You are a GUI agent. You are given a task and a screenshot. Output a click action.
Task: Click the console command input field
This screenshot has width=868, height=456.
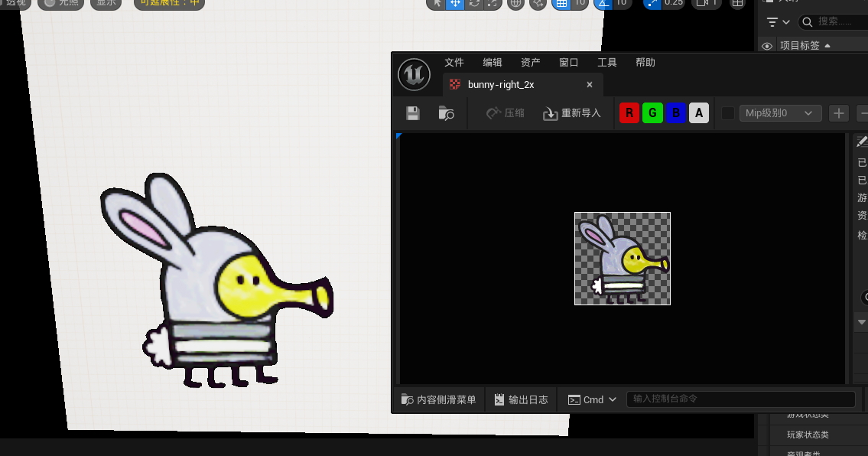point(740,399)
